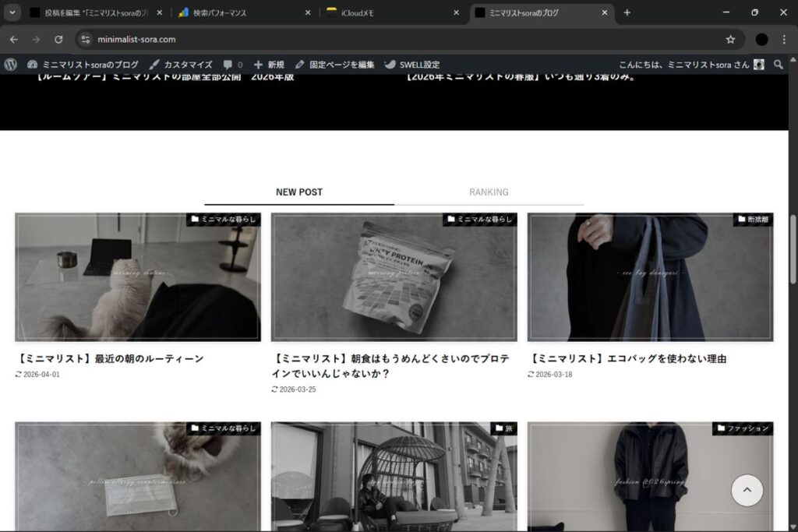Click the WordPress logo in admin bar
Viewport: 798px width, 532px height.
point(11,65)
